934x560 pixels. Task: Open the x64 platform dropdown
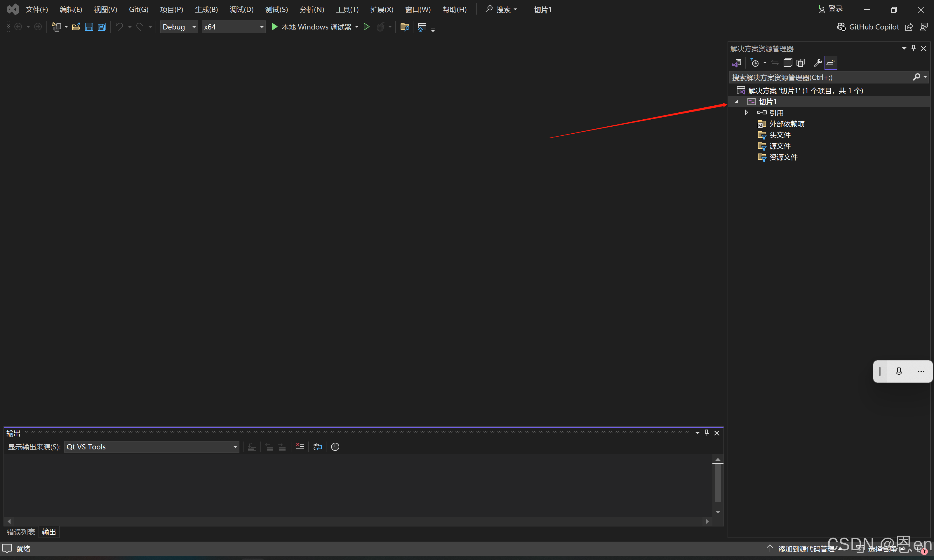tap(233, 27)
